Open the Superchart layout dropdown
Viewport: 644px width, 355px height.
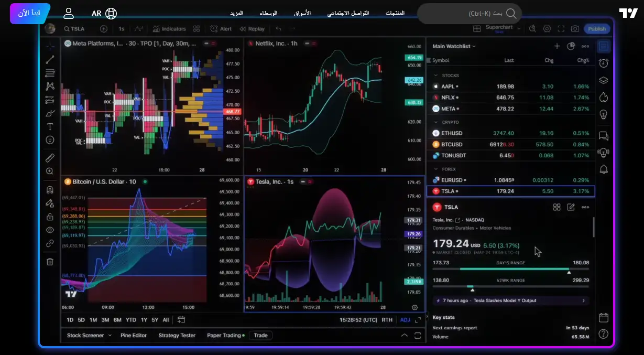pyautogui.click(x=503, y=29)
